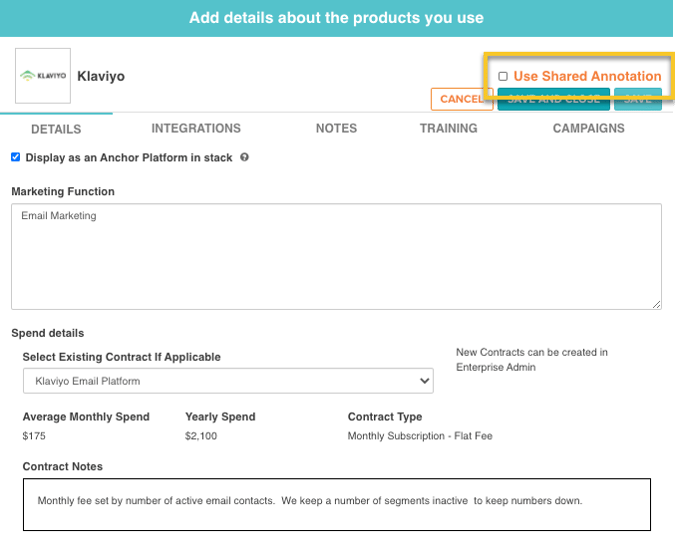This screenshot has width=675, height=557.
Task: Click the Spend details heading
Action: coord(48,333)
